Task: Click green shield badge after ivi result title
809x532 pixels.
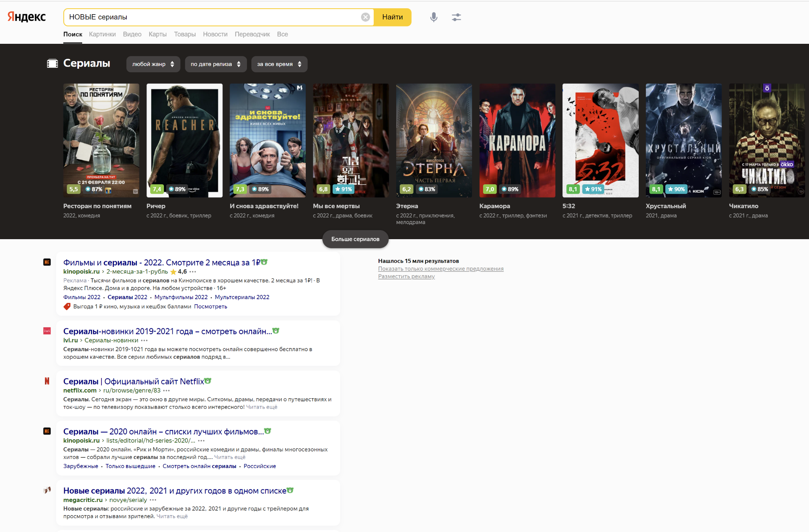Action: pyautogui.click(x=276, y=331)
